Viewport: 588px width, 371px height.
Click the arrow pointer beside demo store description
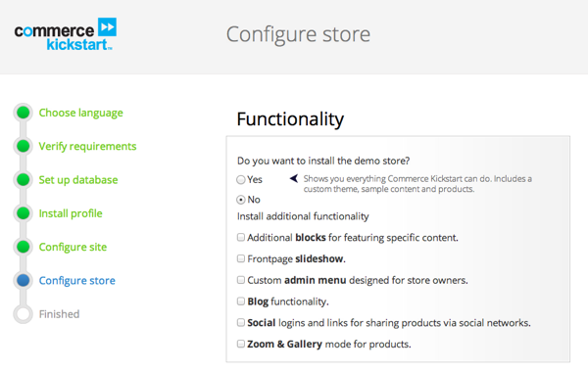click(294, 179)
